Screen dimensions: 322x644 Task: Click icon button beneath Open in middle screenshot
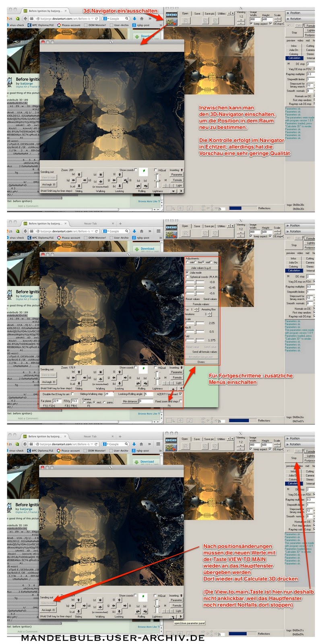coord(186,233)
